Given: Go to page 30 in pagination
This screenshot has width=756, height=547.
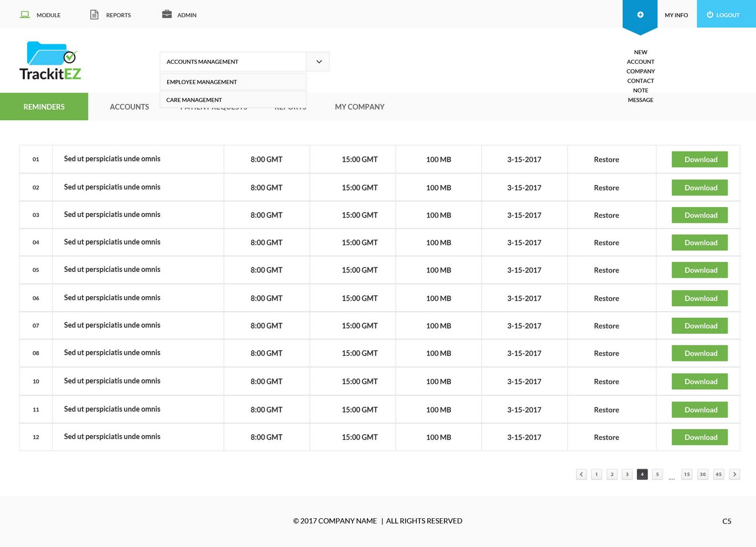Looking at the screenshot, I should 703,474.
